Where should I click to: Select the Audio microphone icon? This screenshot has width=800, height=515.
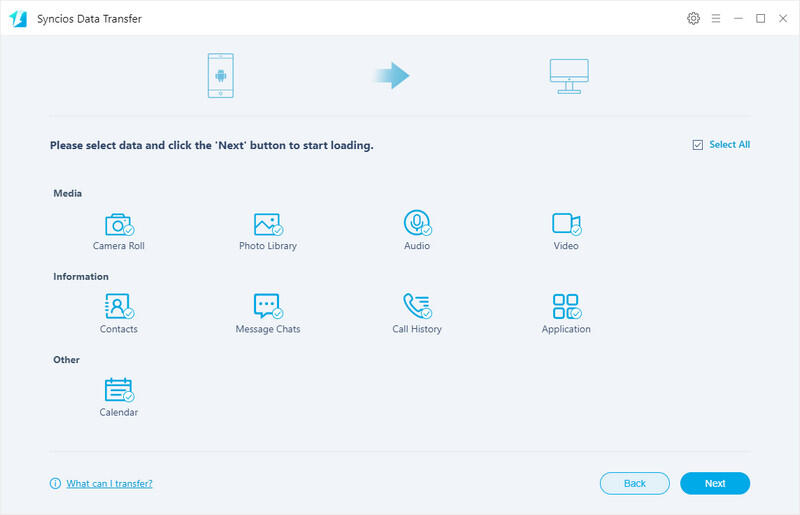417,223
